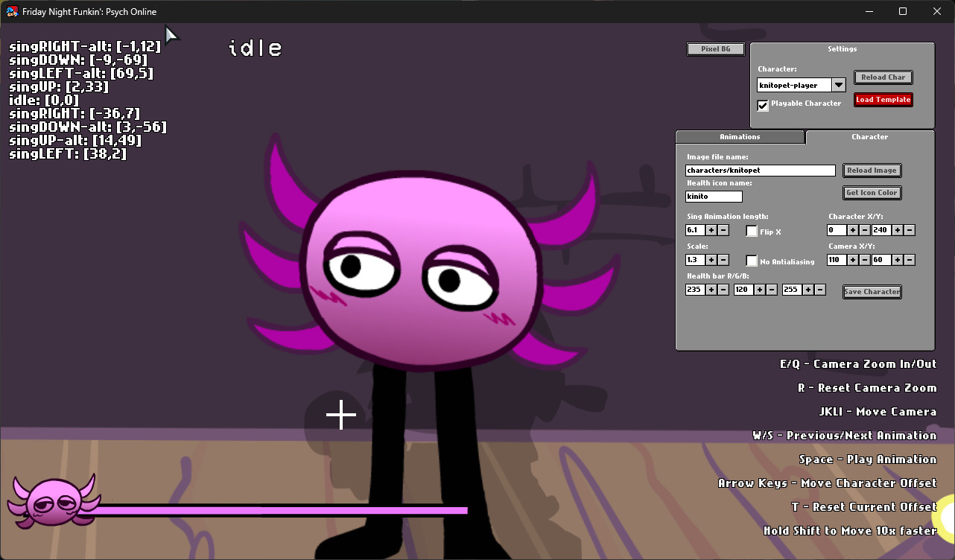Enable the Flip X checkbox
The height and width of the screenshot is (560, 955).
pos(752,231)
